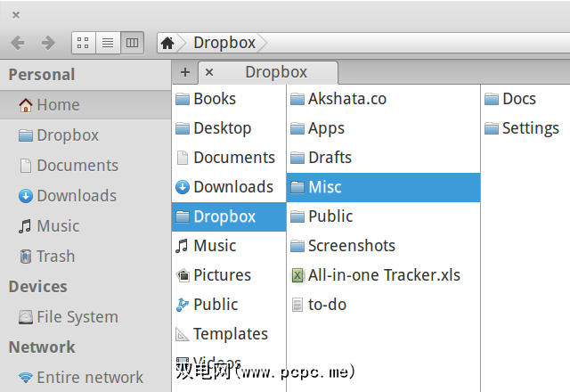Image resolution: width=570 pixels, height=392 pixels.
Task: Go forward with the right arrow button
Action: pyautogui.click(x=48, y=43)
